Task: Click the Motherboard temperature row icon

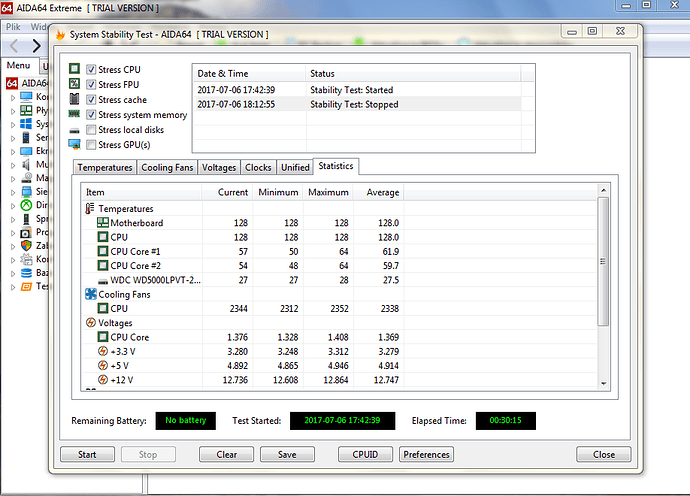Action: pos(103,222)
